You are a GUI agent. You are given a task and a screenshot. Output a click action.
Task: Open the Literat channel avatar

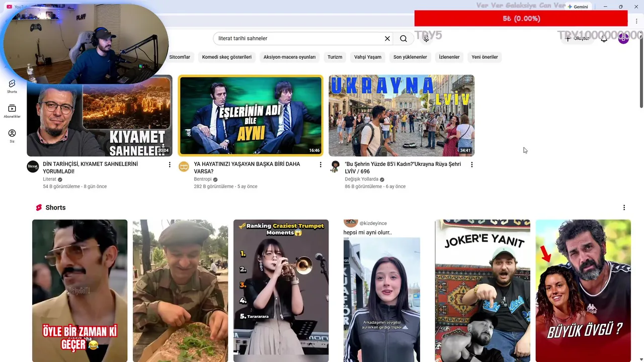[x=33, y=167]
